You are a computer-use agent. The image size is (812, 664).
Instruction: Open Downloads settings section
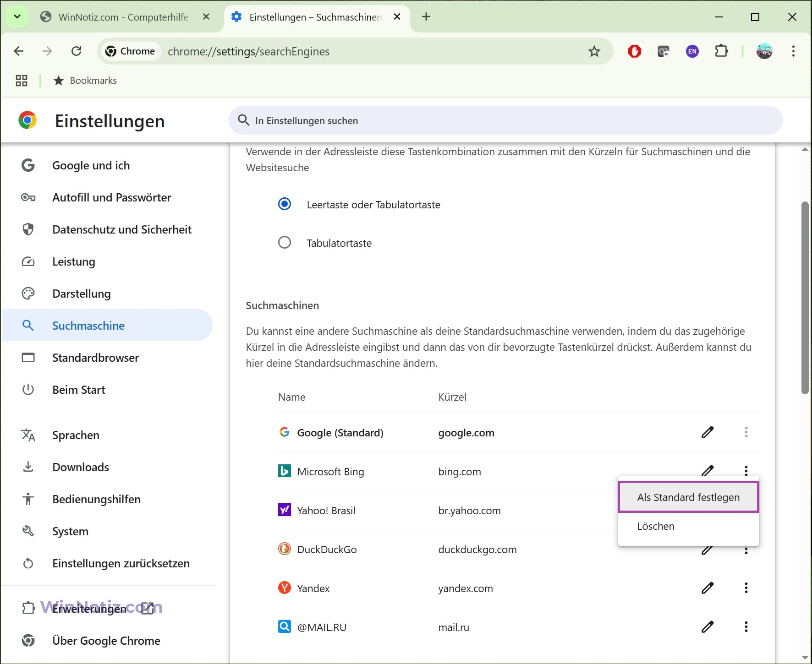coord(107,467)
